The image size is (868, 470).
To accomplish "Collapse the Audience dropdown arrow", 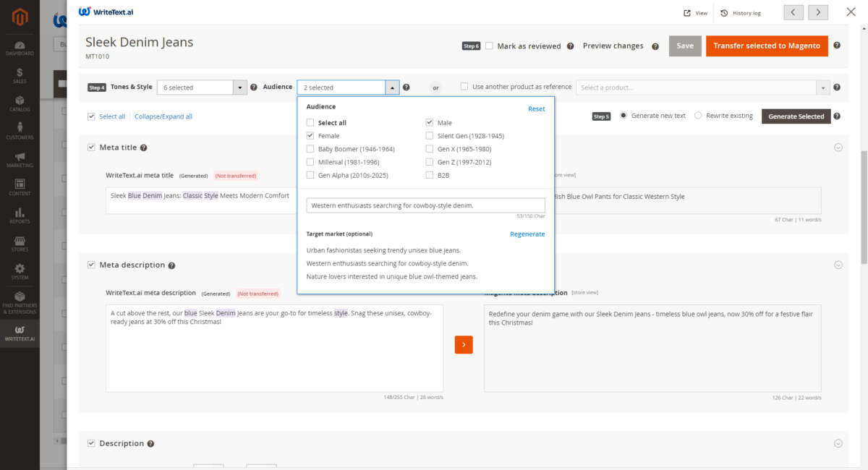I will point(392,87).
